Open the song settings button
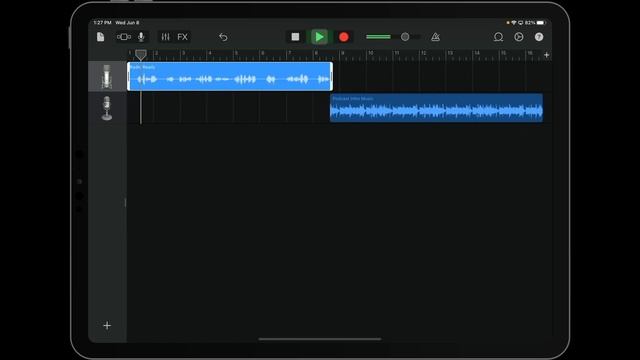The image size is (640, 360). pyautogui.click(x=519, y=37)
